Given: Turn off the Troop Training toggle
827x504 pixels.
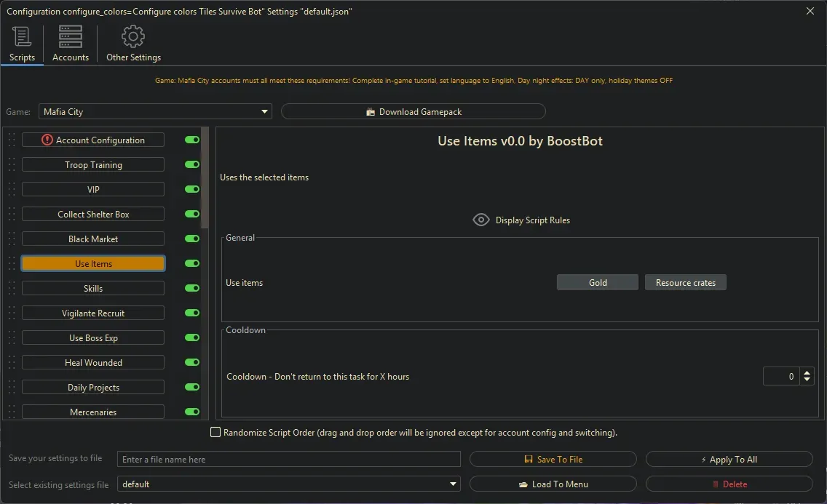Looking at the screenshot, I should click(191, 164).
